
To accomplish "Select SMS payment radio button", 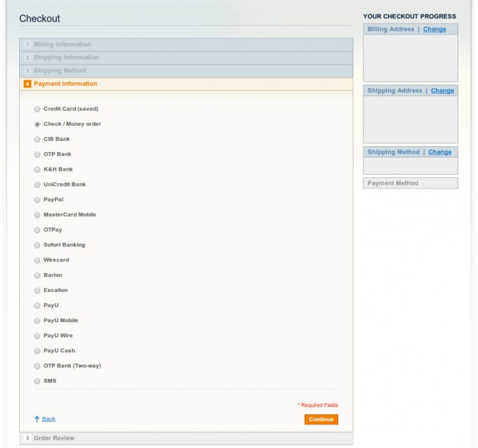I will (x=37, y=381).
